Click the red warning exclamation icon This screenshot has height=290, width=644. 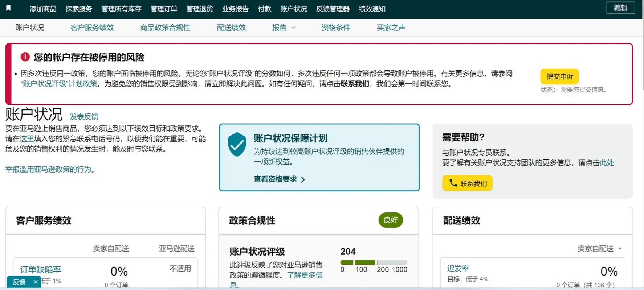[25, 57]
